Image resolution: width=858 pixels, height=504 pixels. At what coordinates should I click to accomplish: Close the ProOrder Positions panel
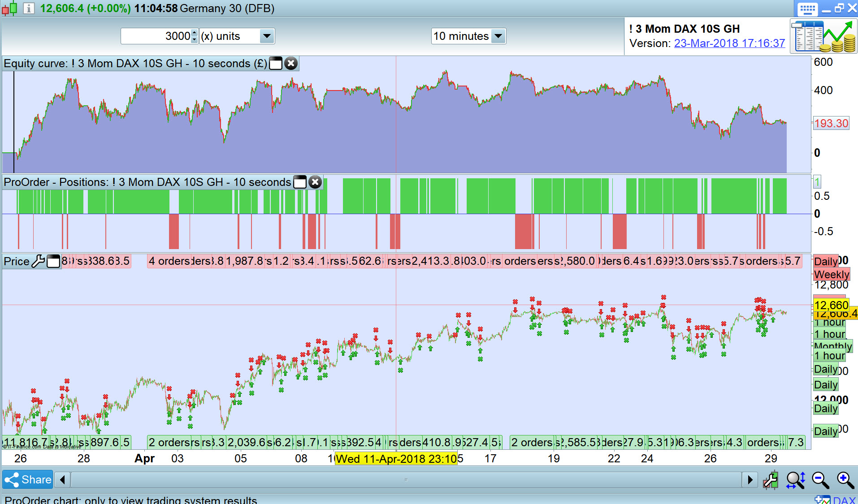point(315,182)
